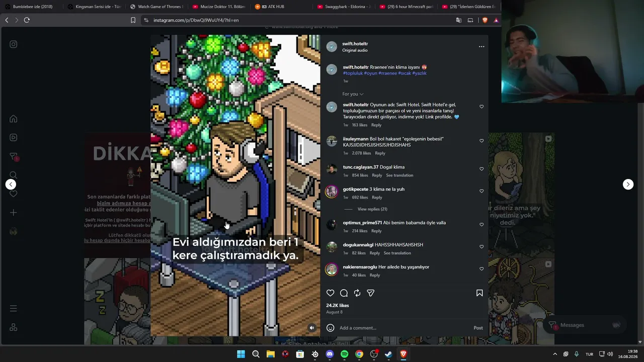The height and width of the screenshot is (362, 644).
Task: Switch to 6 hour Minecraft tab
Action: click(x=406, y=7)
